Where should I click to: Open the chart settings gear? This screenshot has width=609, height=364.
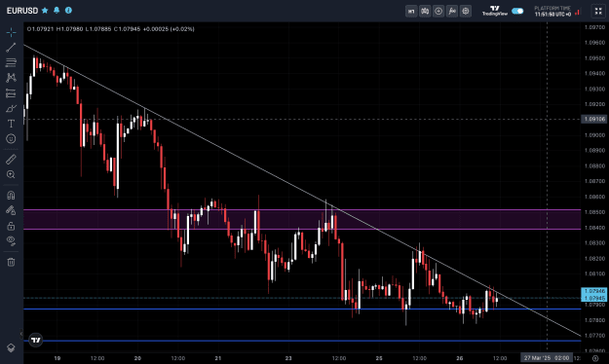pyautogui.click(x=466, y=12)
